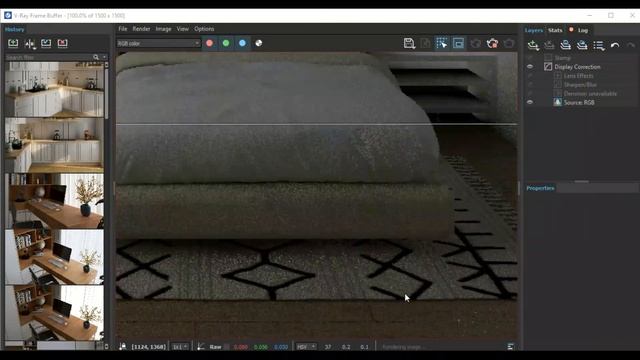The height and width of the screenshot is (360, 640).
Task: Click the undo arrow in Layers toolbar
Action: pos(615,45)
